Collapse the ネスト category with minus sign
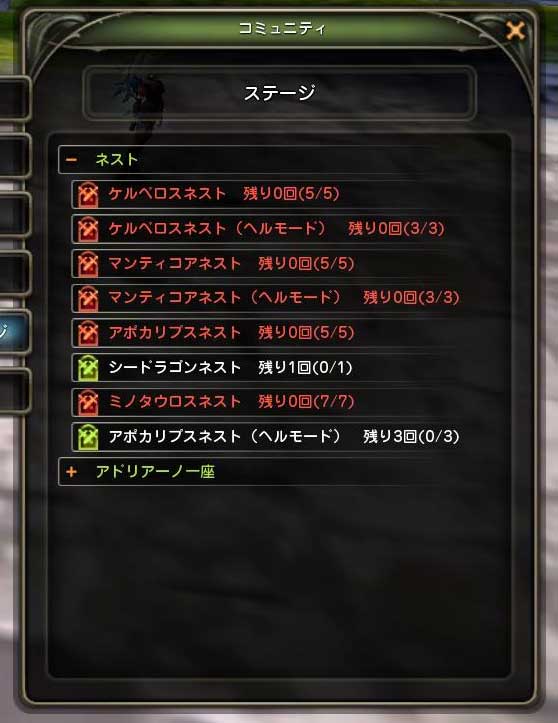Screen dimensions: 558x723 coord(71,160)
